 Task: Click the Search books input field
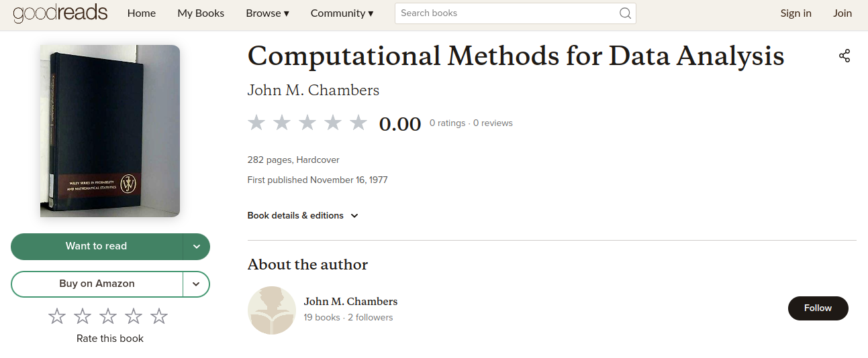coord(507,13)
